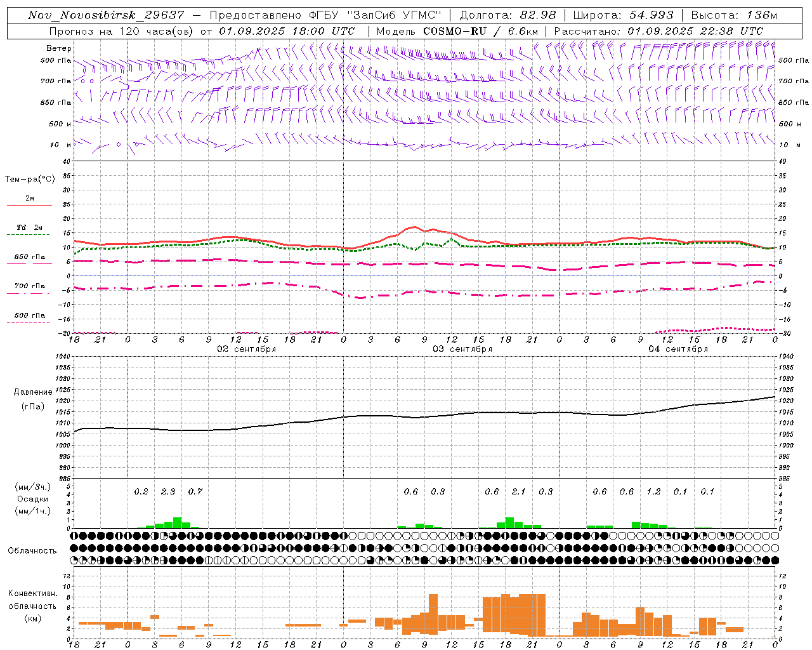
Task: Click the Прогноз на 120 часа(ов) text
Action: pyautogui.click(x=122, y=31)
